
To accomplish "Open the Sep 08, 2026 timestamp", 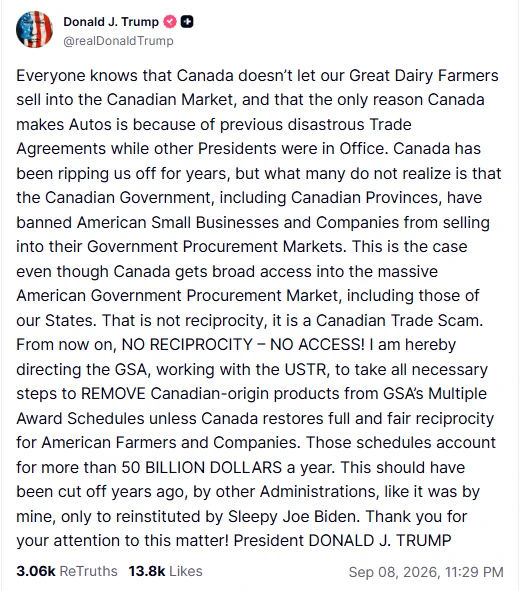I will pyautogui.click(x=426, y=572).
